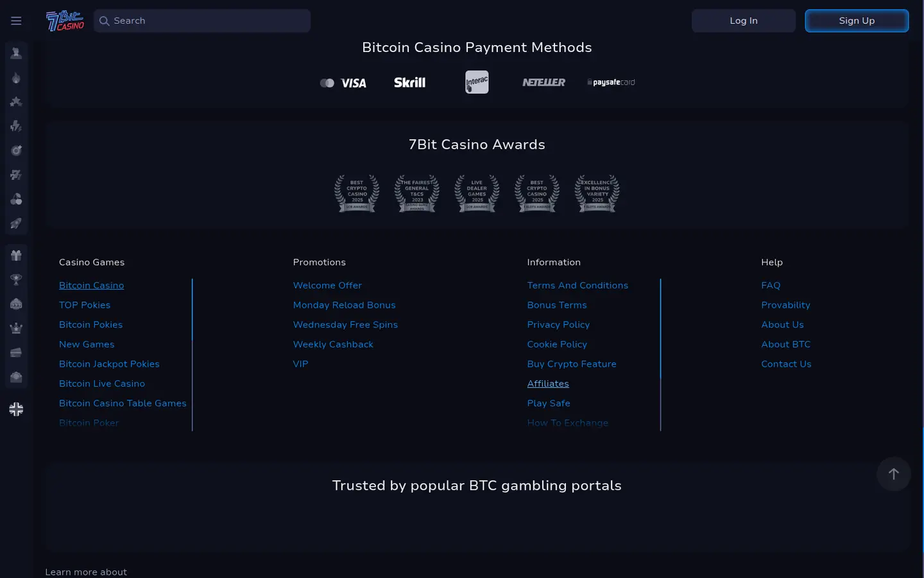Go to New Games
The height and width of the screenshot is (578, 924).
[87, 344]
